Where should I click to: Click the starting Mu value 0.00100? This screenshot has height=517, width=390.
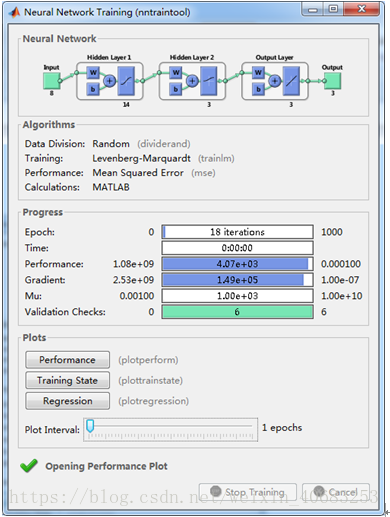(137, 296)
